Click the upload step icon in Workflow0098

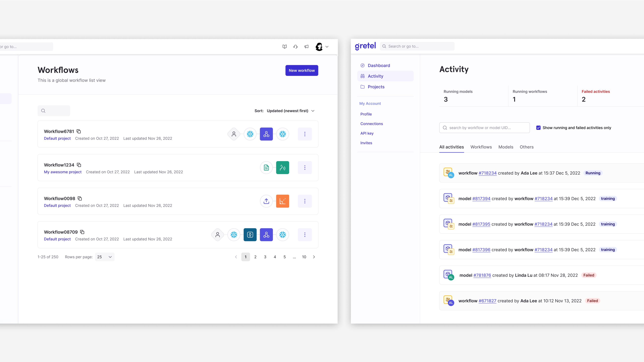[266, 201]
